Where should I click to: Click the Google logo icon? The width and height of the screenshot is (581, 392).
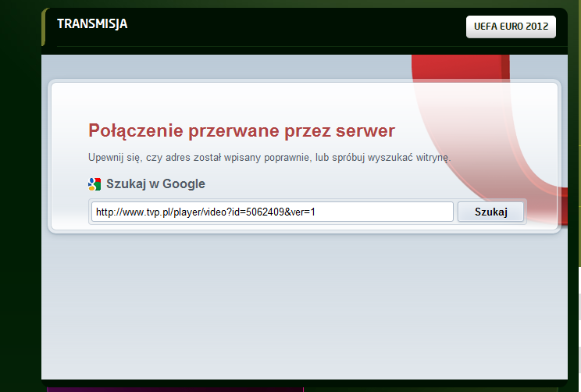[x=94, y=184]
